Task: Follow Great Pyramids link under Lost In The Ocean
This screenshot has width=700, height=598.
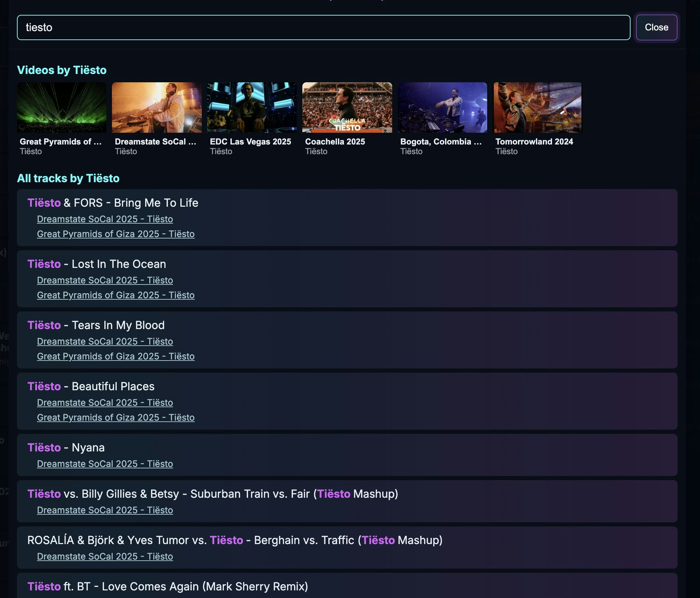Action: [115, 295]
